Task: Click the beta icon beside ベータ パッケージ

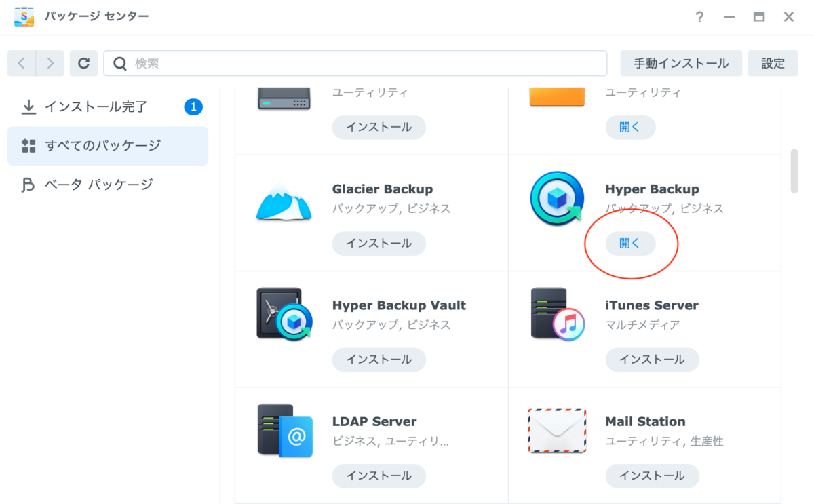Action: point(28,185)
